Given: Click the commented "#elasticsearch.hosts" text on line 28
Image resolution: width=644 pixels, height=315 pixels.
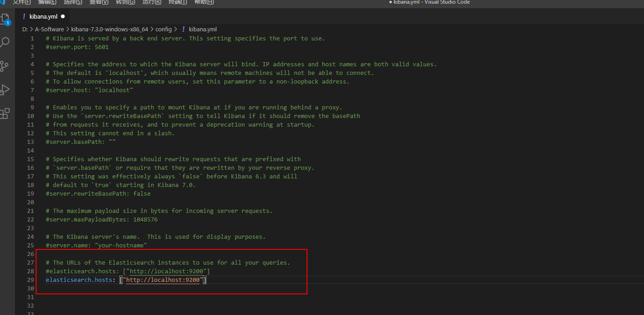Looking at the screenshot, I should 81,271.
